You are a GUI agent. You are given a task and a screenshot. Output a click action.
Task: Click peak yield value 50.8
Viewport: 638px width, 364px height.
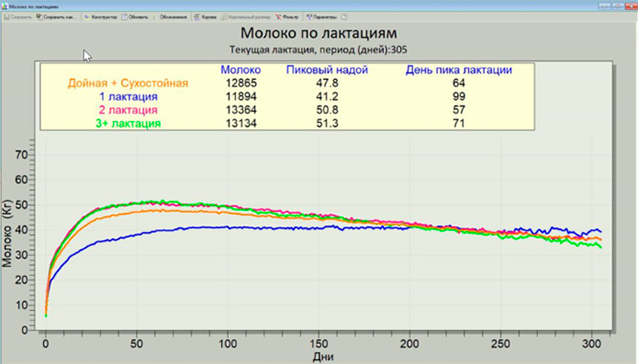pos(327,110)
